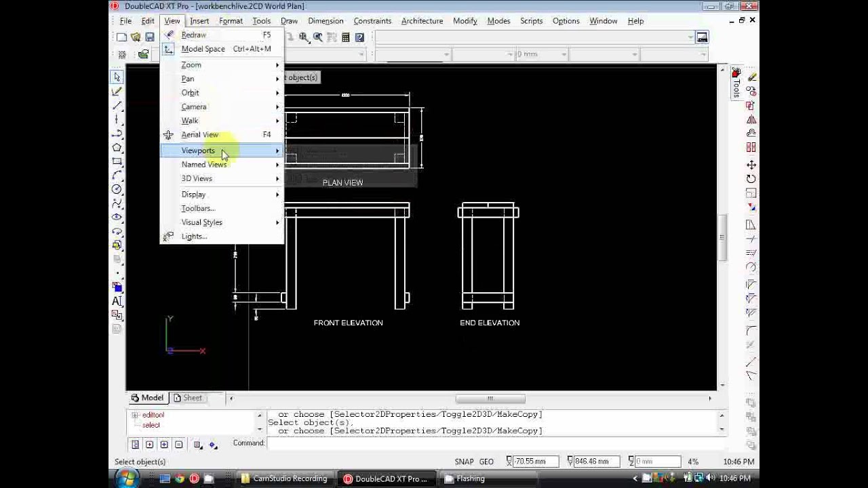The width and height of the screenshot is (868, 488).
Task: Open the Dimension menu
Action: (x=325, y=21)
